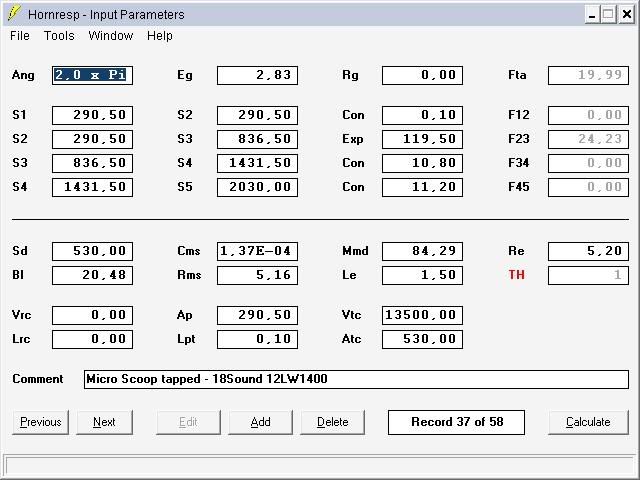Click the Vtc field showing 13500,00
Viewport: 640px width, 480px height.
pyautogui.click(x=422, y=315)
